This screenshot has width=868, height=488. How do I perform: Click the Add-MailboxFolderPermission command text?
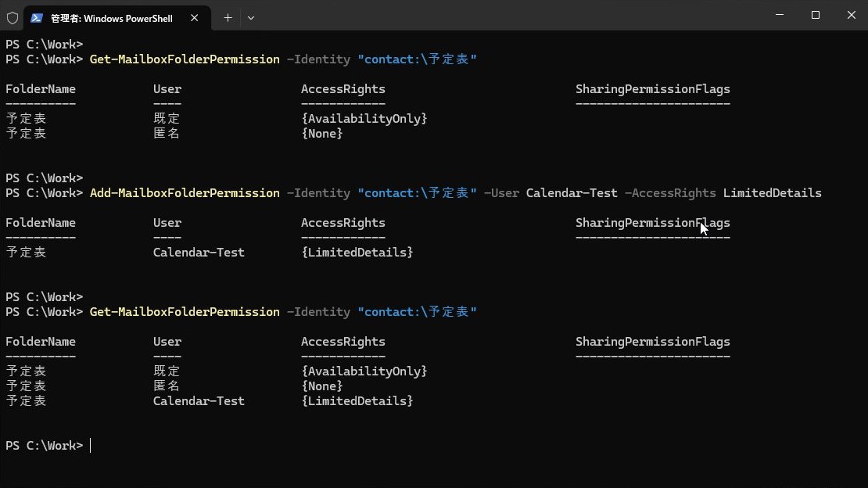[185, 193]
